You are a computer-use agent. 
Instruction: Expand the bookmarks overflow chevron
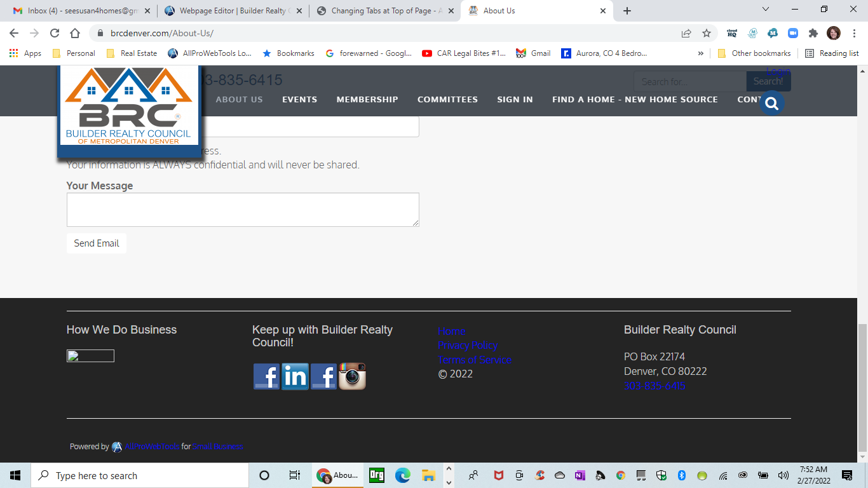[x=701, y=53]
